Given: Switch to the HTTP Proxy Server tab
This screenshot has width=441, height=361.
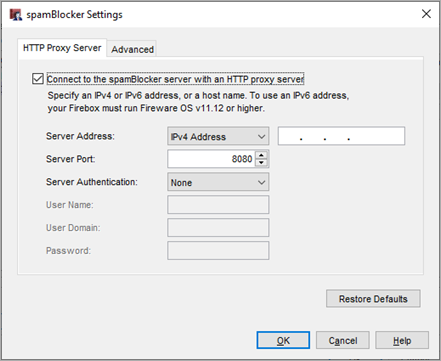Looking at the screenshot, I should (62, 48).
